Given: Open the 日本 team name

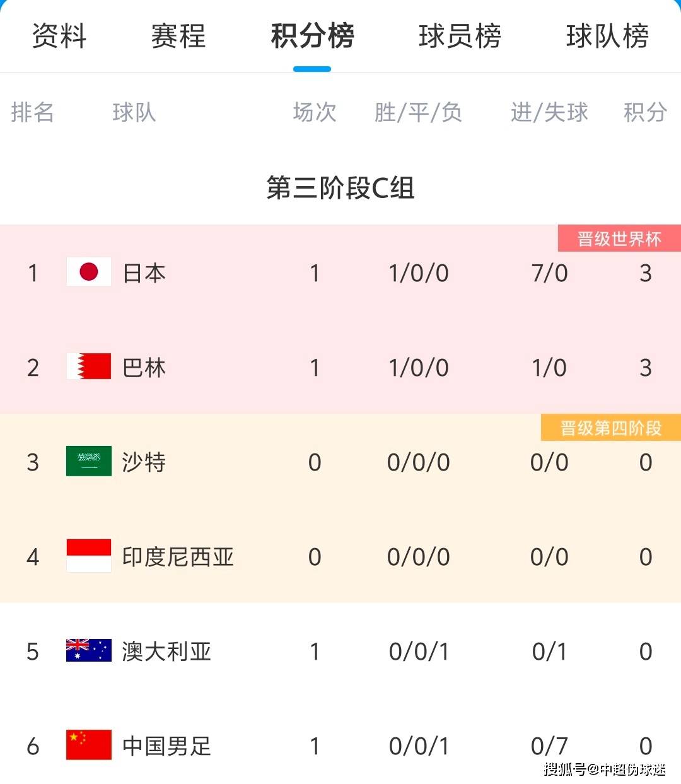Looking at the screenshot, I should coord(144,272).
